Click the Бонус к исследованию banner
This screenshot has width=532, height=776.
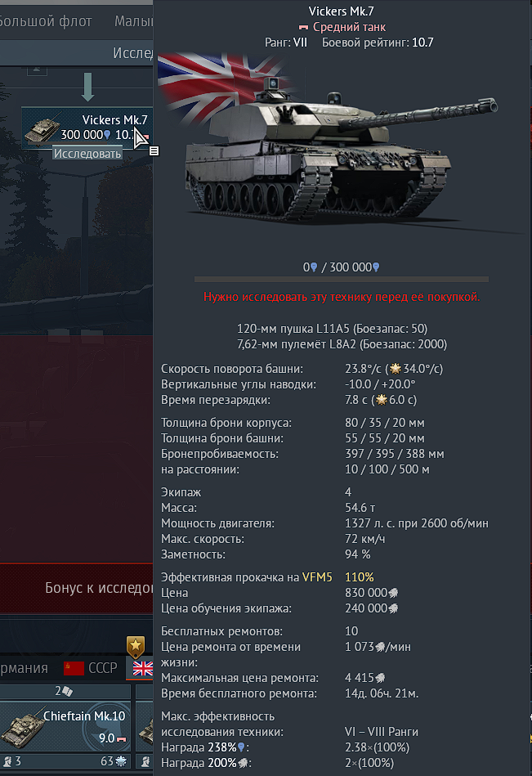(x=77, y=588)
